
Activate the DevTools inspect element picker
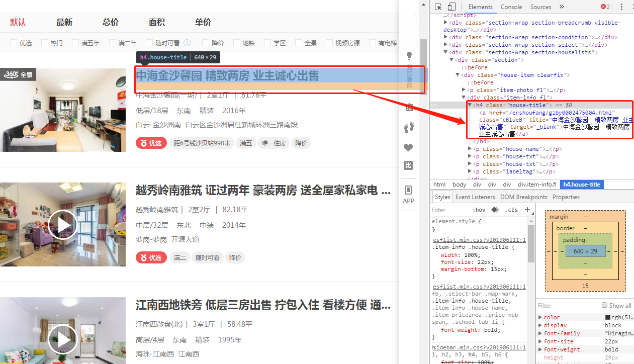[x=438, y=7]
